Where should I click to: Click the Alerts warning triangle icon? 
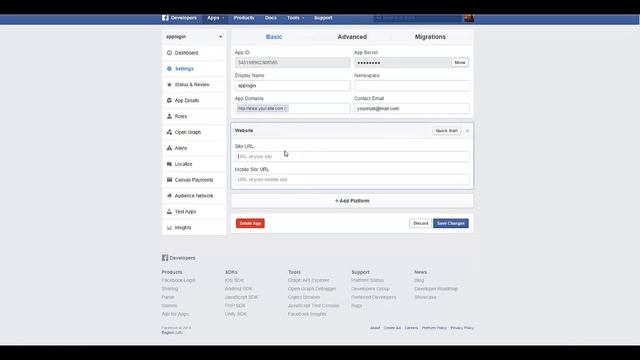point(169,148)
